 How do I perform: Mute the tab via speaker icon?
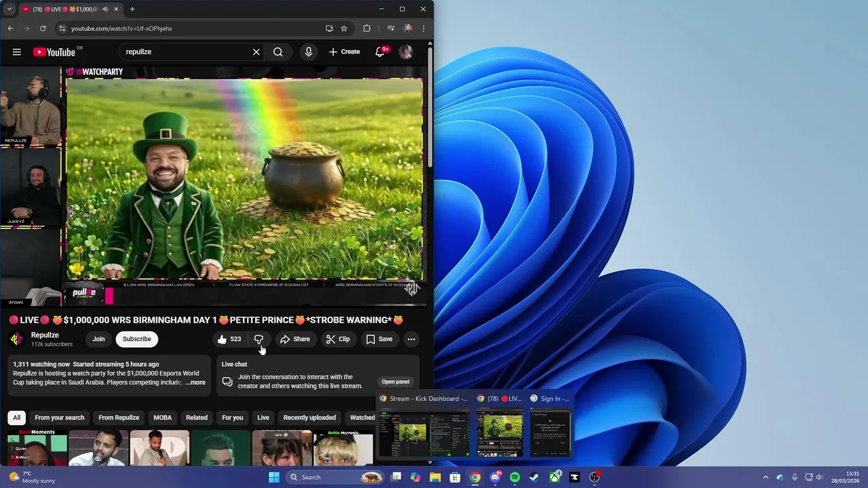pyautogui.click(x=105, y=9)
